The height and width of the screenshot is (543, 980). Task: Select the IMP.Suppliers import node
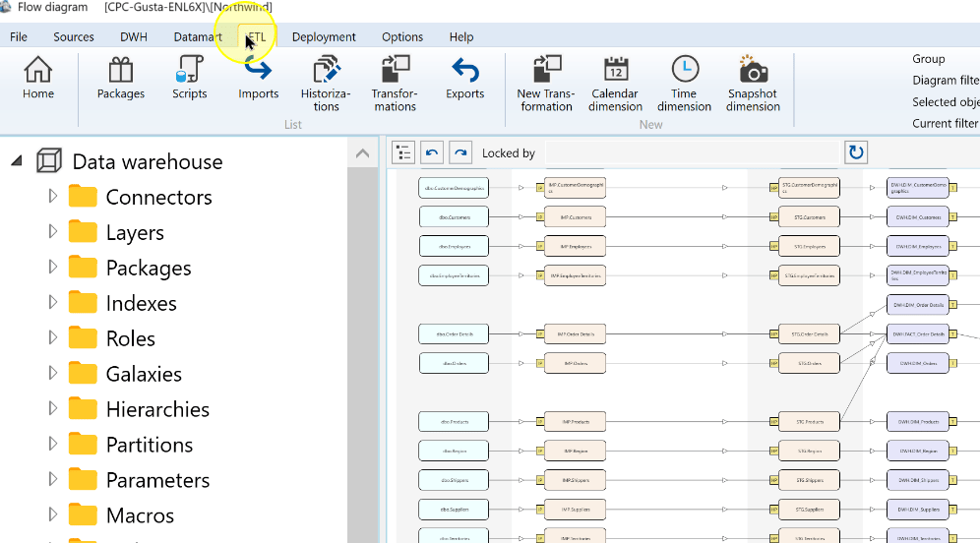[x=575, y=510]
